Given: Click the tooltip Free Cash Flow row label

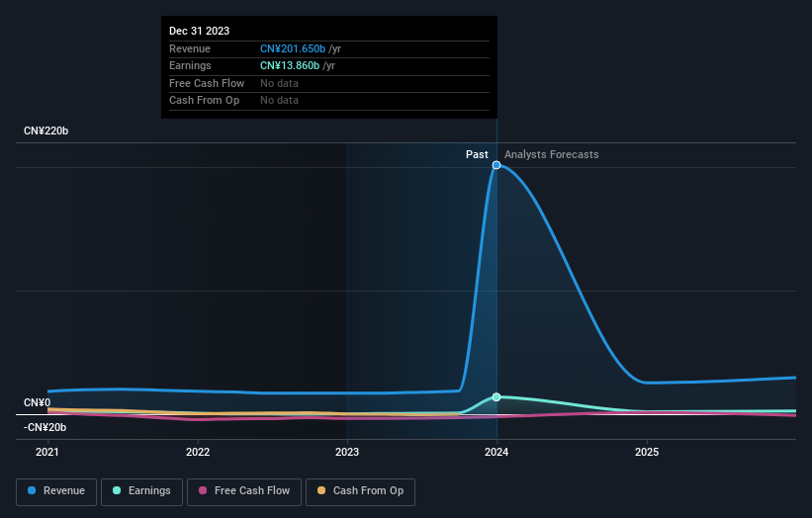Looking at the screenshot, I should coord(207,83).
